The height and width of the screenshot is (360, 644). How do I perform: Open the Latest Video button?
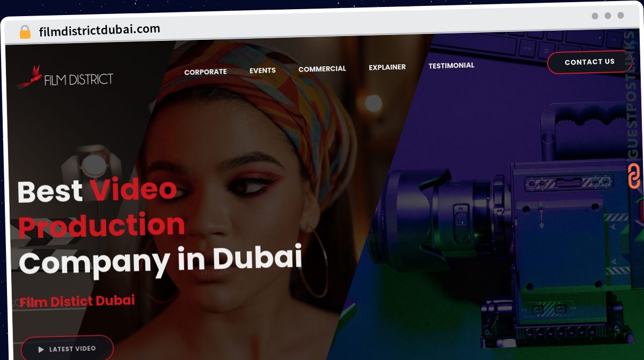click(67, 349)
